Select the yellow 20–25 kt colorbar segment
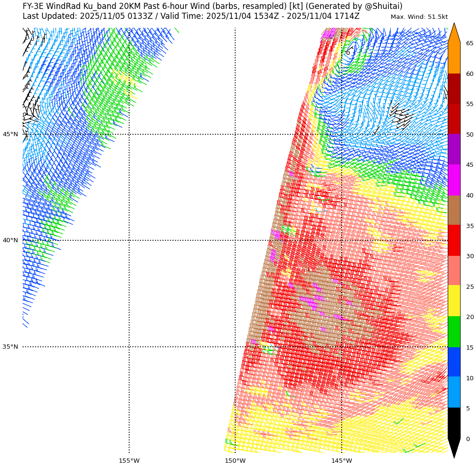476x466 pixels. [x=454, y=301]
